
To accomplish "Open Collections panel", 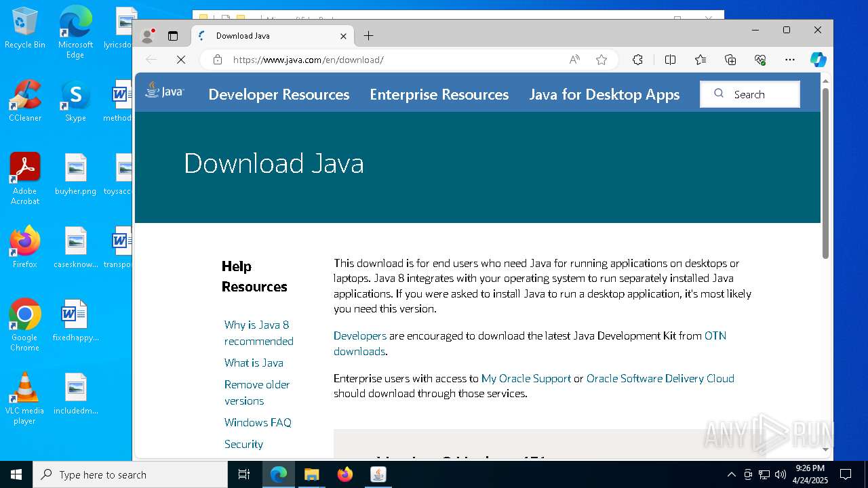I will [730, 60].
